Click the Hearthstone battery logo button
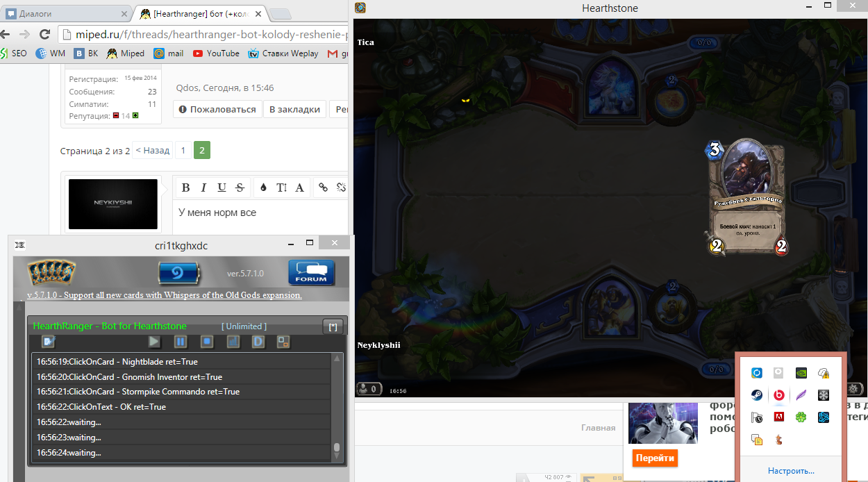868x482 pixels. point(178,273)
